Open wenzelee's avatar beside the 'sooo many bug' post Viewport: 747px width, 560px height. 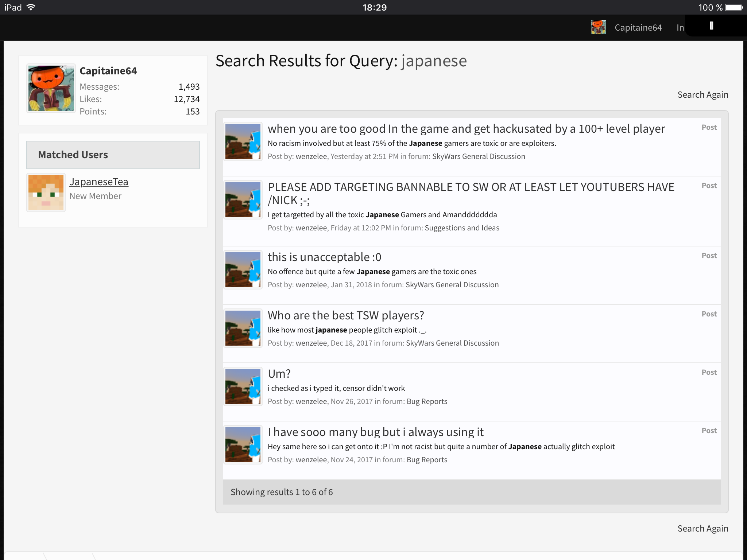click(243, 445)
